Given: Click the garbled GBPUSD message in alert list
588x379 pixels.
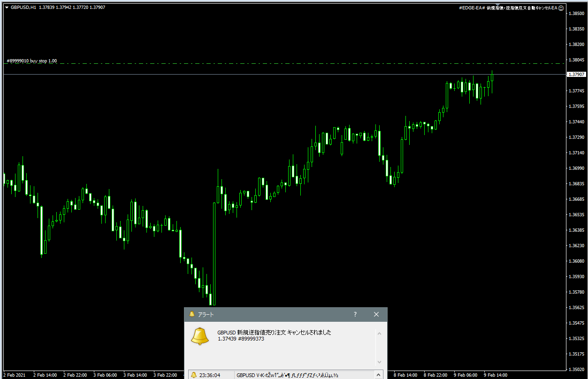Looking at the screenshot, I should coord(287,375).
